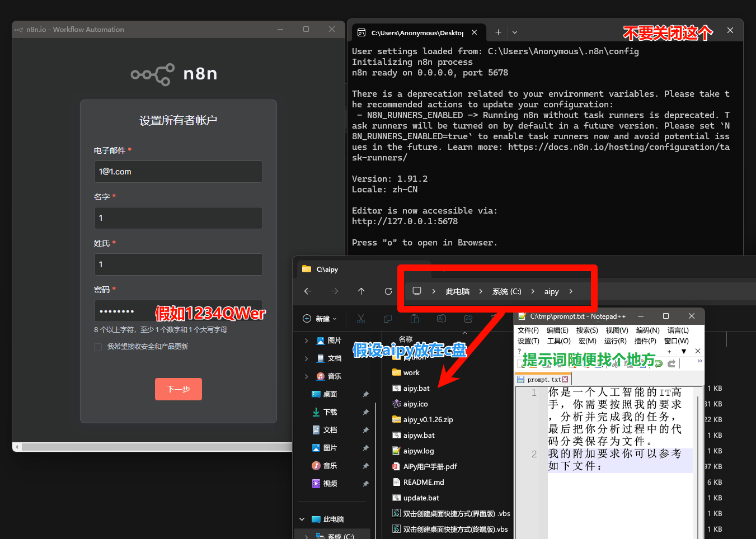Collapse the 此电脑 tree node

tap(302, 519)
